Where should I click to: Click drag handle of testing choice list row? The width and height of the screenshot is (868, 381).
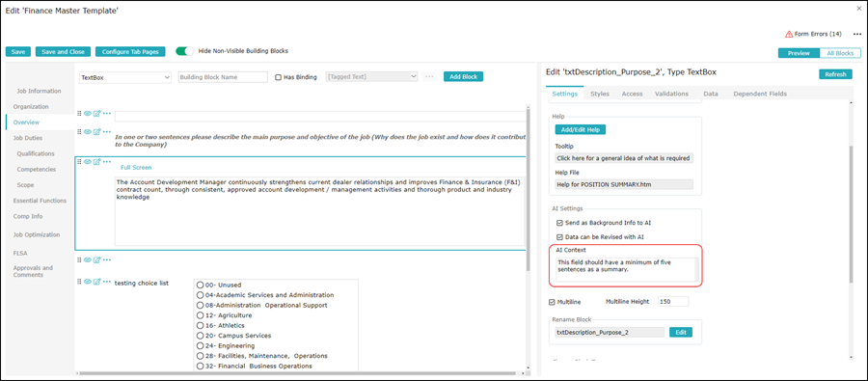pos(79,282)
